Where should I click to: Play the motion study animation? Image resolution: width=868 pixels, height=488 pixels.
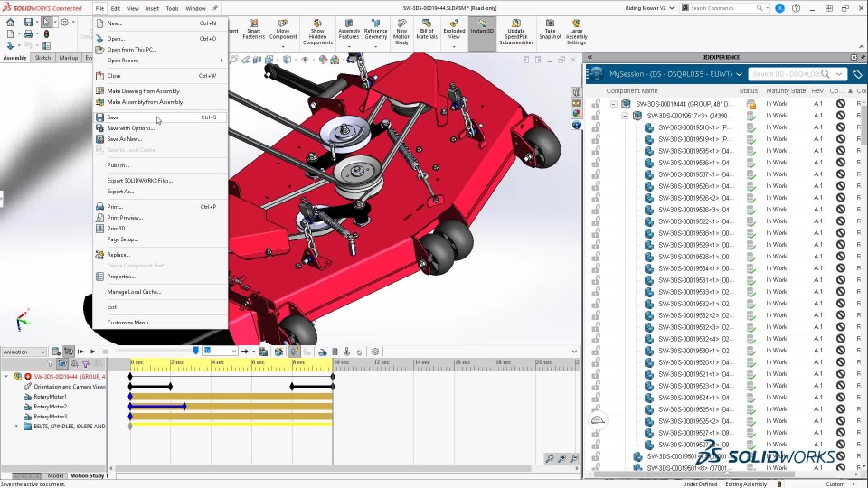(92, 352)
